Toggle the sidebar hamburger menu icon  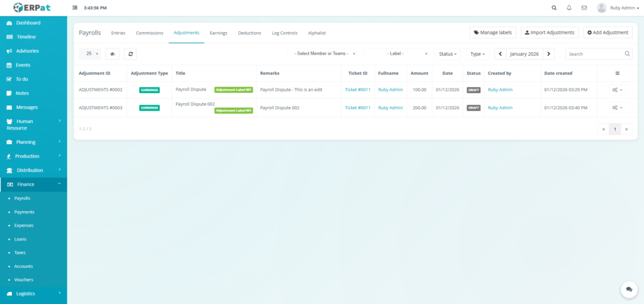[x=75, y=8]
